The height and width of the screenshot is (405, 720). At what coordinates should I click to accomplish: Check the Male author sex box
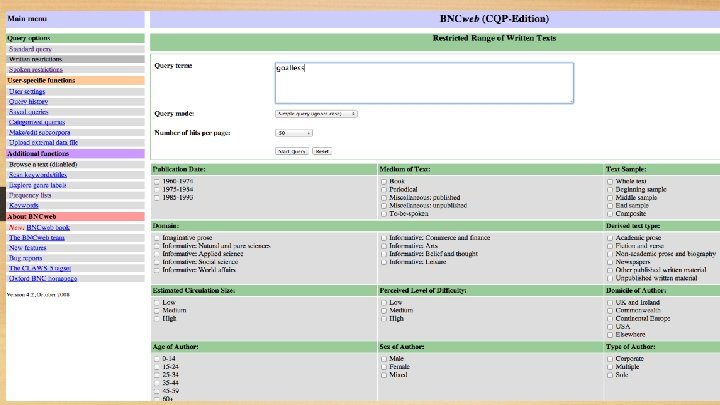click(x=384, y=359)
